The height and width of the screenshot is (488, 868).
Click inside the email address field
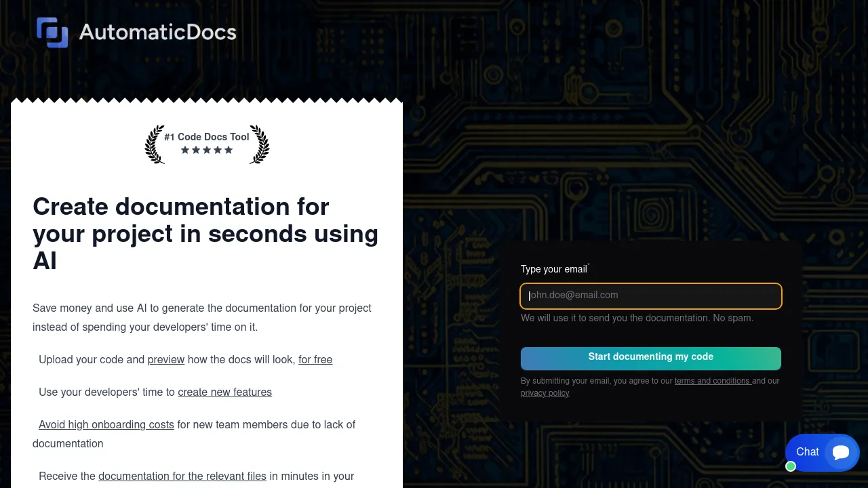click(x=650, y=296)
